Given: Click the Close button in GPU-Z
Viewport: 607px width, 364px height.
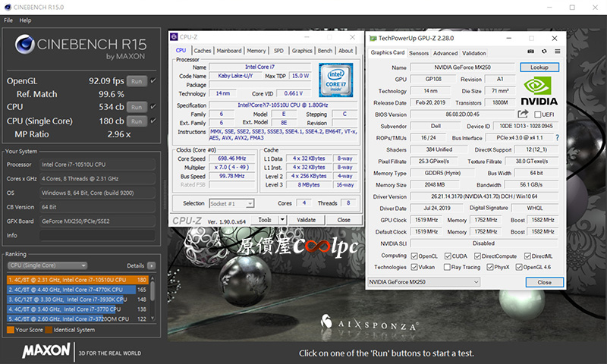Looking at the screenshot, I should [544, 282].
